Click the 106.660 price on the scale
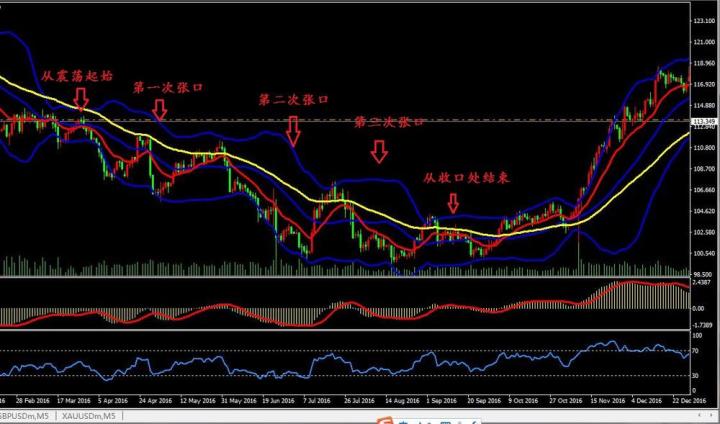Screen dimensions: 720x424 (x=704, y=190)
